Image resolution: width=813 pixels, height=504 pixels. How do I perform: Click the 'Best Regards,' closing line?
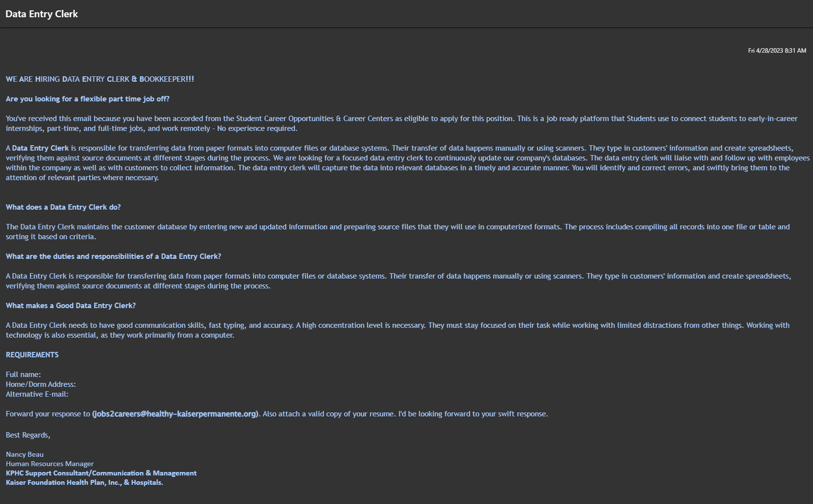coord(28,435)
